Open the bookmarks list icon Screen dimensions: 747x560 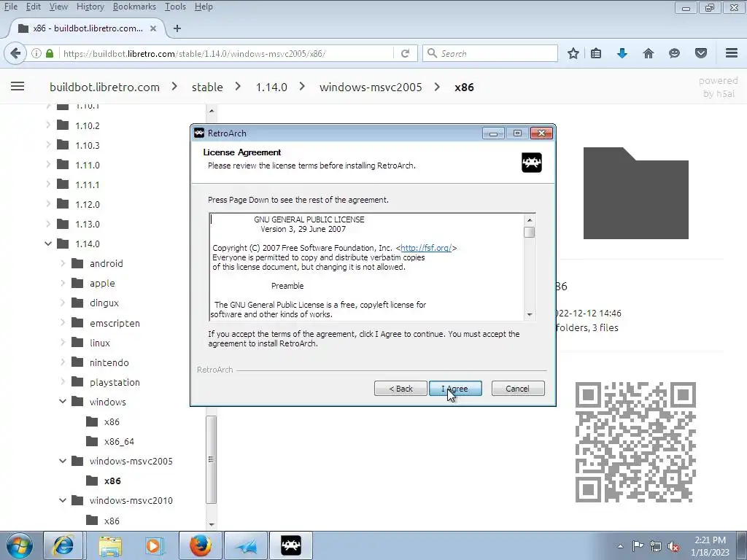596,53
